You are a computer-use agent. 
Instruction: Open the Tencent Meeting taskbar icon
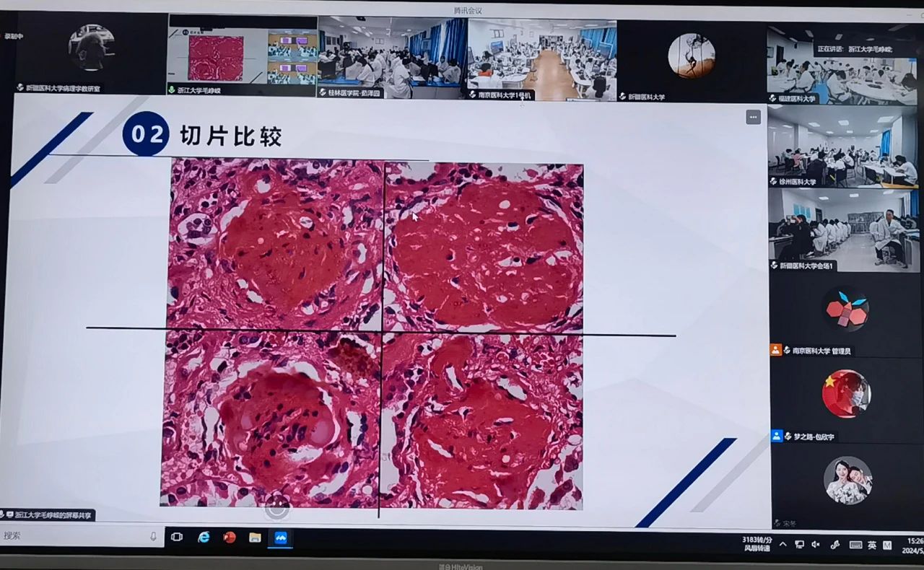[280, 538]
